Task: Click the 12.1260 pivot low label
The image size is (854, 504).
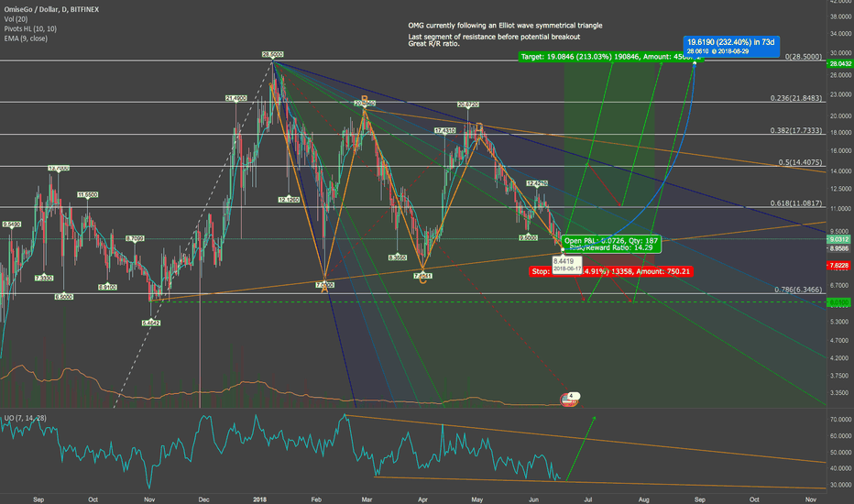Action: click(289, 200)
